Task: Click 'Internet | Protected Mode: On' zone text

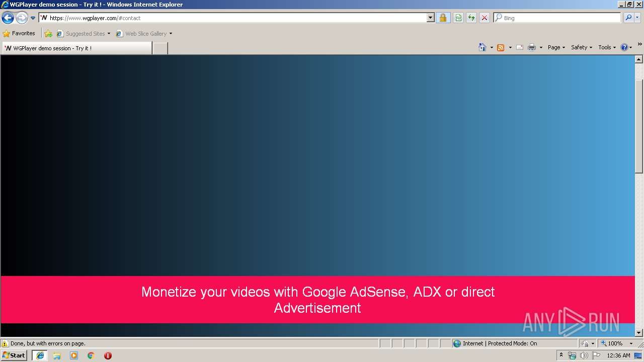Action: [x=500, y=343]
